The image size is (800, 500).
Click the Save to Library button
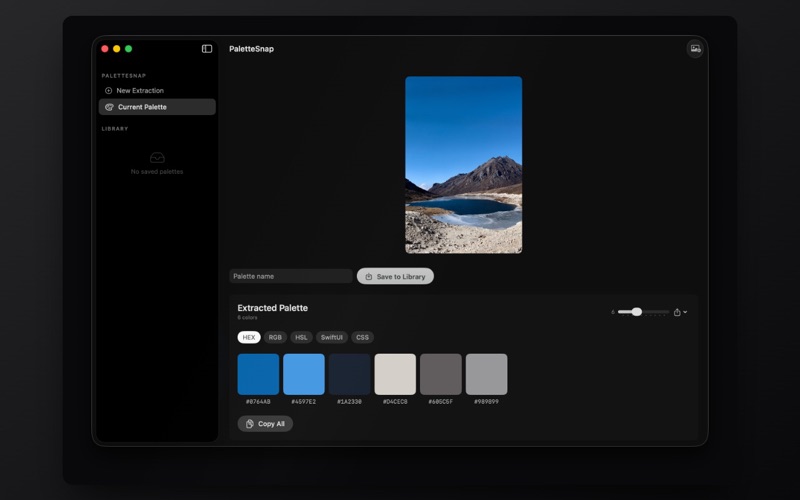tap(395, 277)
